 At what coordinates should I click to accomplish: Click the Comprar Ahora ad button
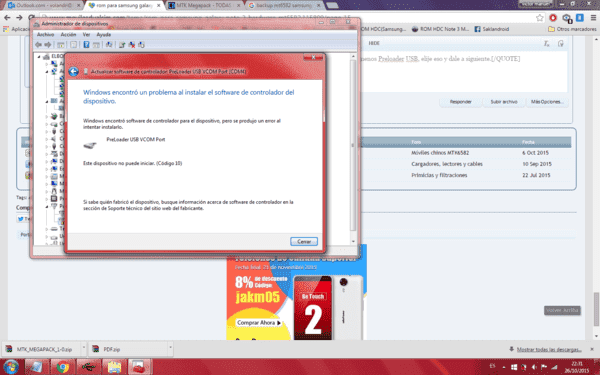259,323
